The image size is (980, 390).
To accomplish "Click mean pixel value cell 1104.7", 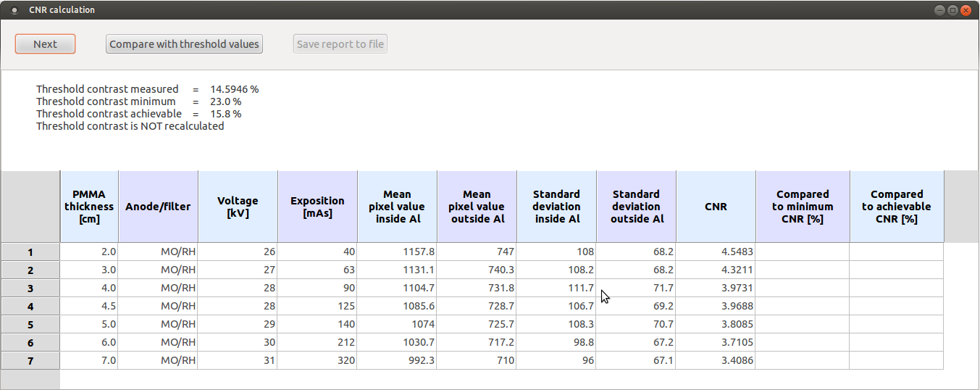I will point(397,289).
